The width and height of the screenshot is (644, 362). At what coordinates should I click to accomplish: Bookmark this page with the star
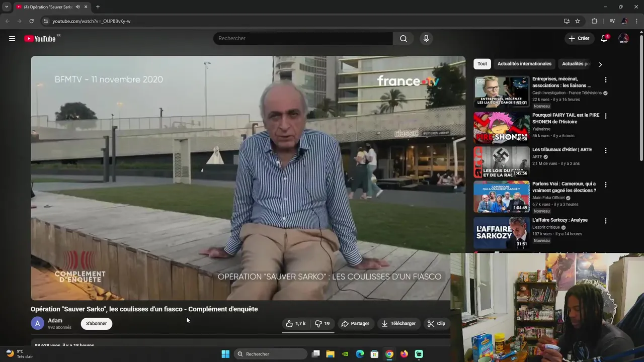pos(578,21)
